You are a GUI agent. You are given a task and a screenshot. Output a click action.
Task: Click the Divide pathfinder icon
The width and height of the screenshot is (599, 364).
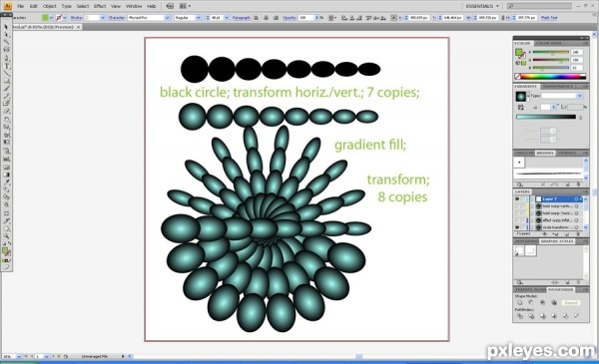click(x=519, y=316)
